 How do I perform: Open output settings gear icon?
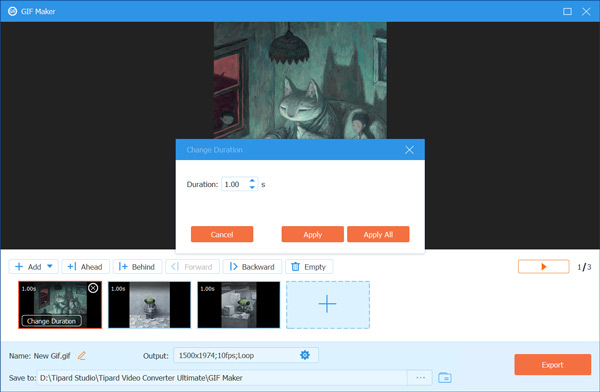(x=305, y=355)
